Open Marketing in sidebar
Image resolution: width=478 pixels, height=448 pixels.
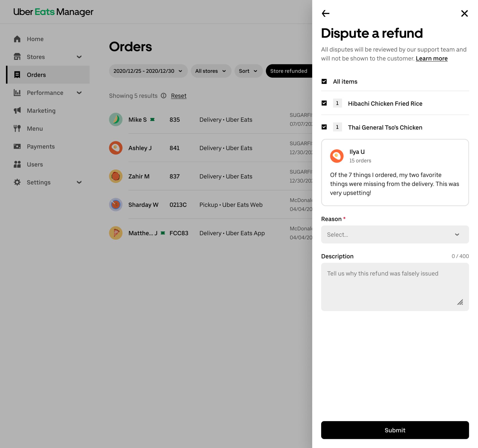pyautogui.click(x=48, y=111)
